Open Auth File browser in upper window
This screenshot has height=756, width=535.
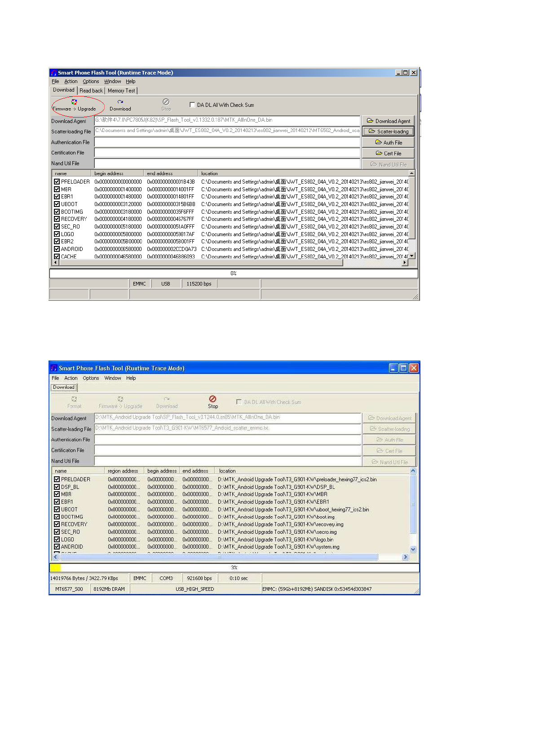pos(388,142)
